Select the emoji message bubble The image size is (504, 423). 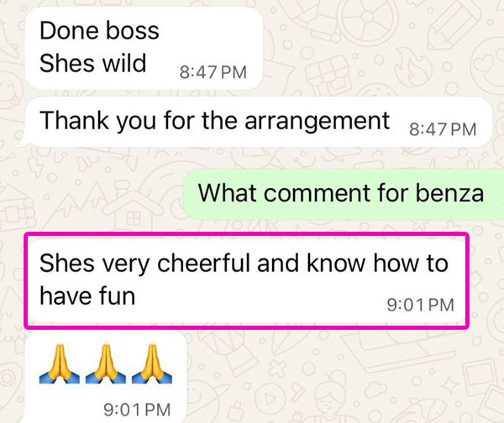106,378
